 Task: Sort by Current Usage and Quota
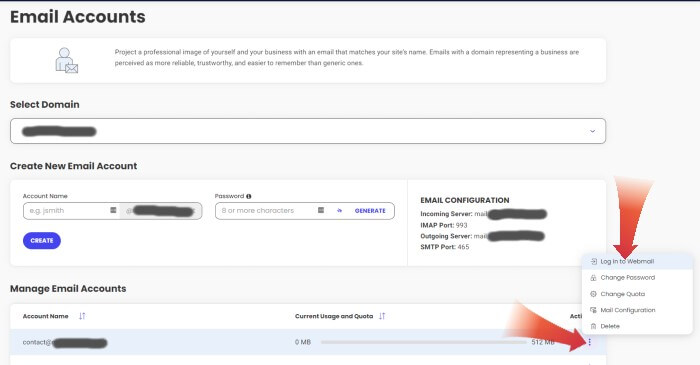382,316
